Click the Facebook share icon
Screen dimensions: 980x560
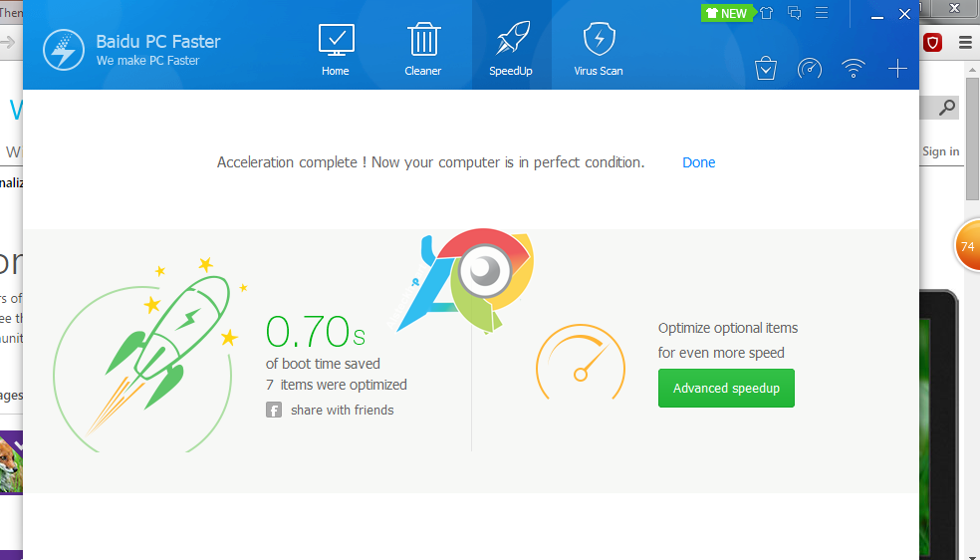click(274, 410)
